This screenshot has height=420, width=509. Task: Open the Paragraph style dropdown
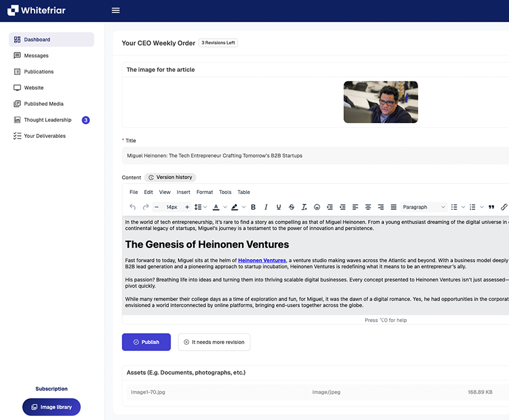[424, 208]
